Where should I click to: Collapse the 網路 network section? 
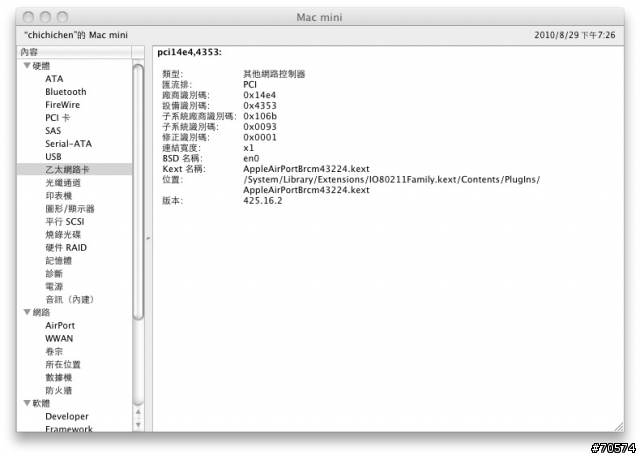click(27, 312)
